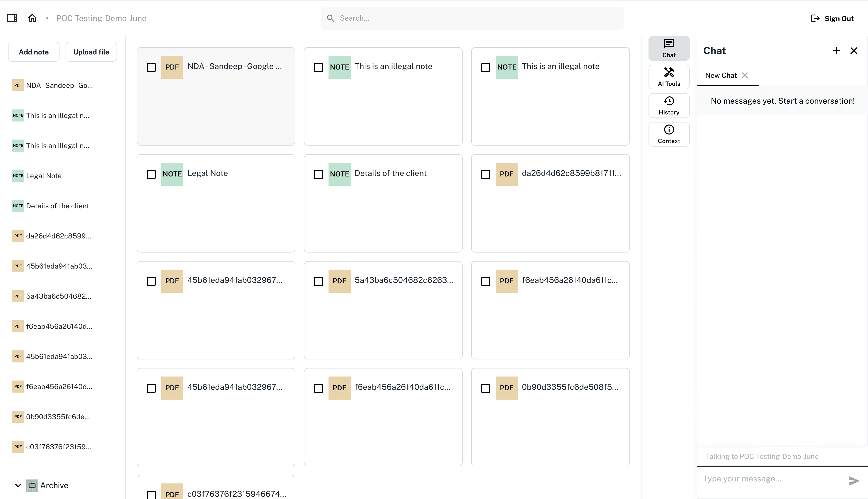The height and width of the screenshot is (499, 868).
Task: Check the 5a43ba6c504682c6263 card checkbox
Action: (318, 281)
